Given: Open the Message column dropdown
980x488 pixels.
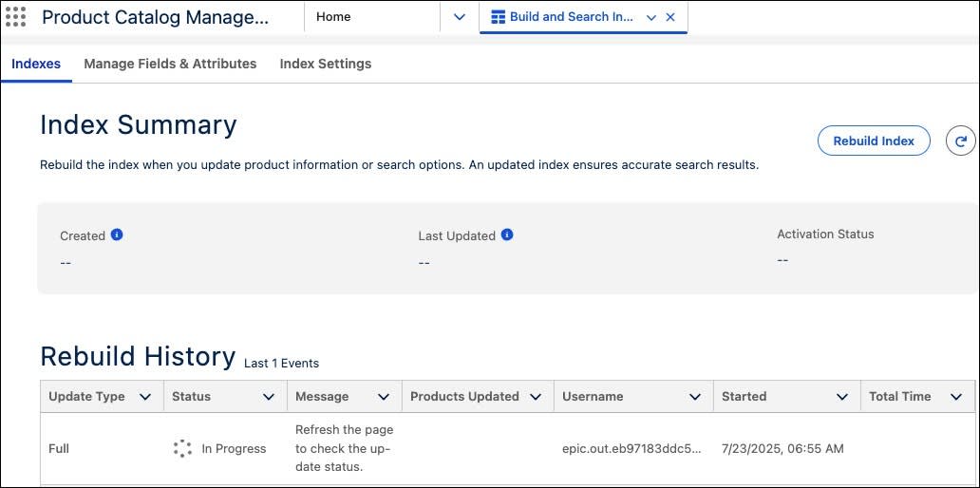Looking at the screenshot, I should coord(384,397).
